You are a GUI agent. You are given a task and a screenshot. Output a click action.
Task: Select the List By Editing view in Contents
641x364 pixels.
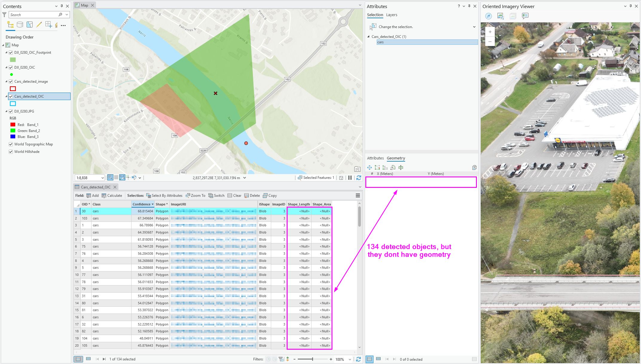coord(39,25)
